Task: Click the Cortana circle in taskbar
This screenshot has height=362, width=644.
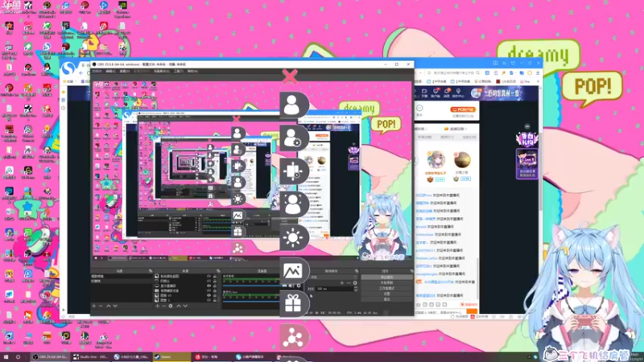Action: coord(18,357)
